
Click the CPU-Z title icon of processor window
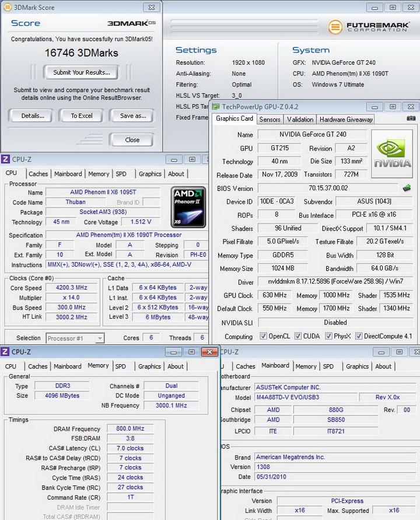pyautogui.click(x=5, y=159)
